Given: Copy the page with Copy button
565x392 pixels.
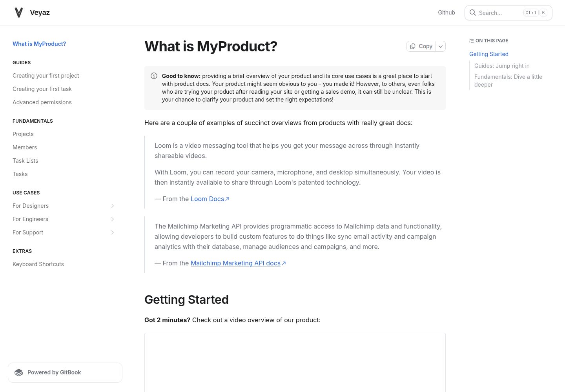Looking at the screenshot, I should point(421,46).
